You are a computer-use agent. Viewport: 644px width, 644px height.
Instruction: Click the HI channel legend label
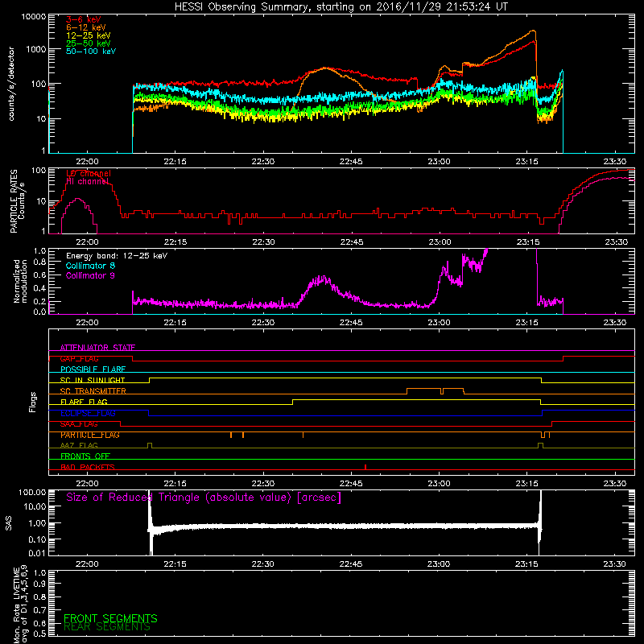click(87, 181)
